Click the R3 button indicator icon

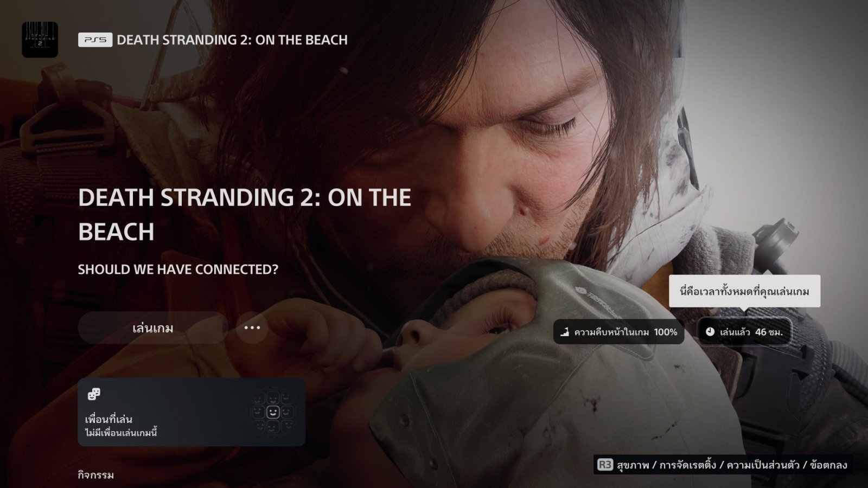click(x=605, y=465)
